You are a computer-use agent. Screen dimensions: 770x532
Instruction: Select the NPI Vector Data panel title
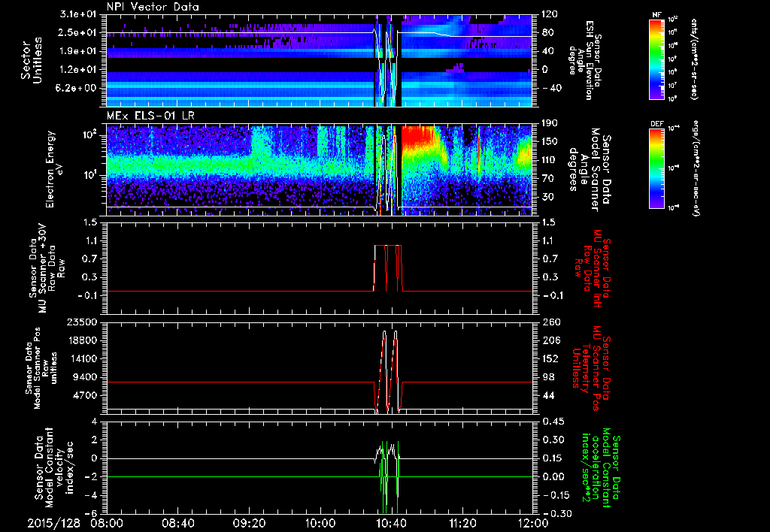[x=153, y=7]
